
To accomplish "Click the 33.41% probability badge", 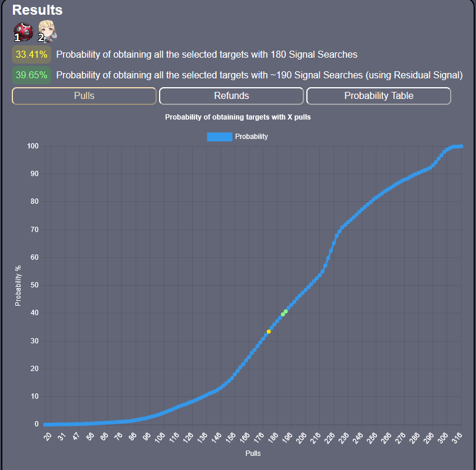I will (x=32, y=55).
